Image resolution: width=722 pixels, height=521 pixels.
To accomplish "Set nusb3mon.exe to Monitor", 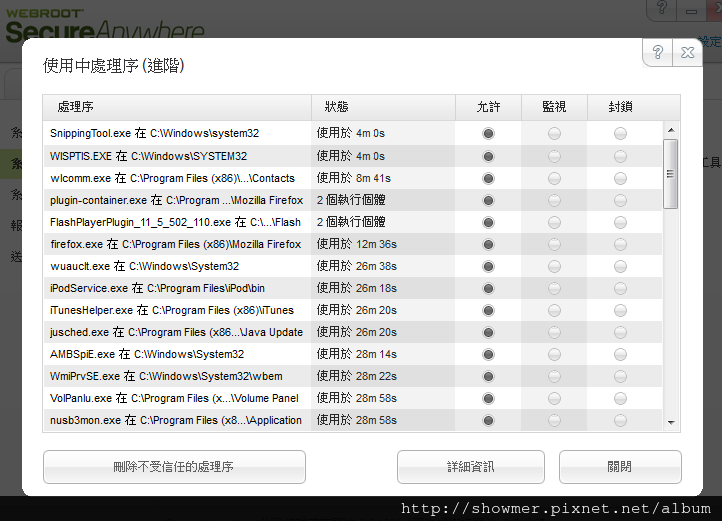I will 554,420.
